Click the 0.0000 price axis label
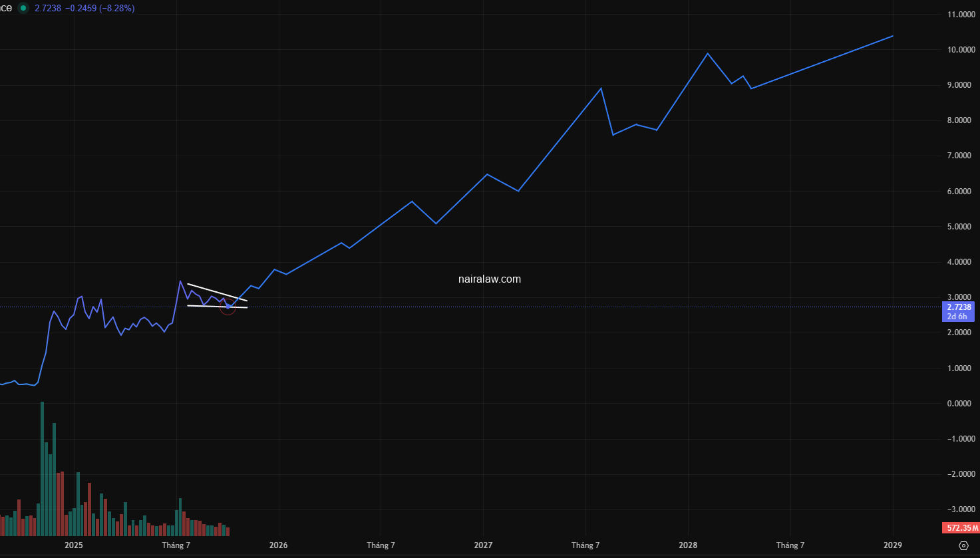Image resolution: width=980 pixels, height=558 pixels. click(x=959, y=404)
